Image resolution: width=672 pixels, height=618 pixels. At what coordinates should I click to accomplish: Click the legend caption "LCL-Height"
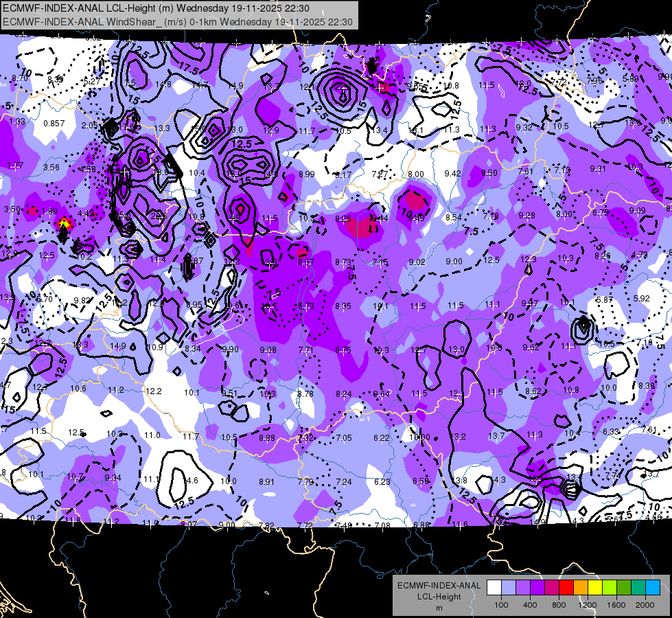coord(439,597)
